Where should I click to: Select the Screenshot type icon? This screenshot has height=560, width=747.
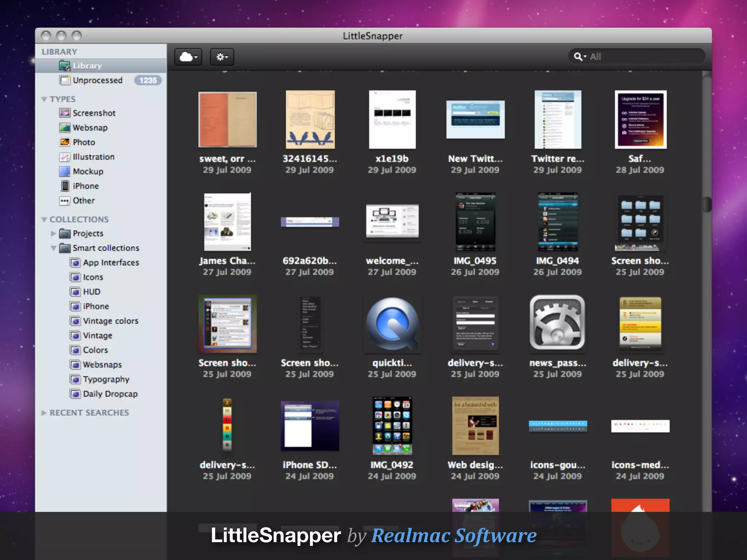65,113
